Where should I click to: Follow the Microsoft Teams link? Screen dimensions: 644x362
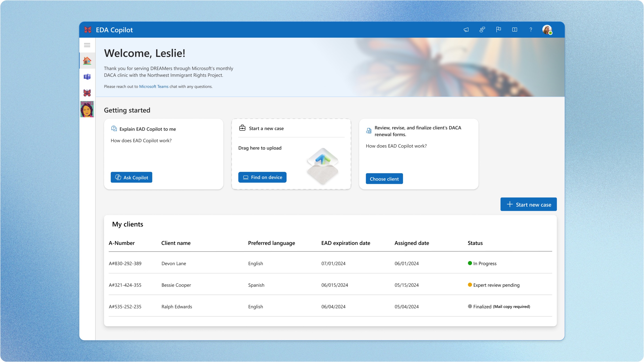(x=153, y=86)
